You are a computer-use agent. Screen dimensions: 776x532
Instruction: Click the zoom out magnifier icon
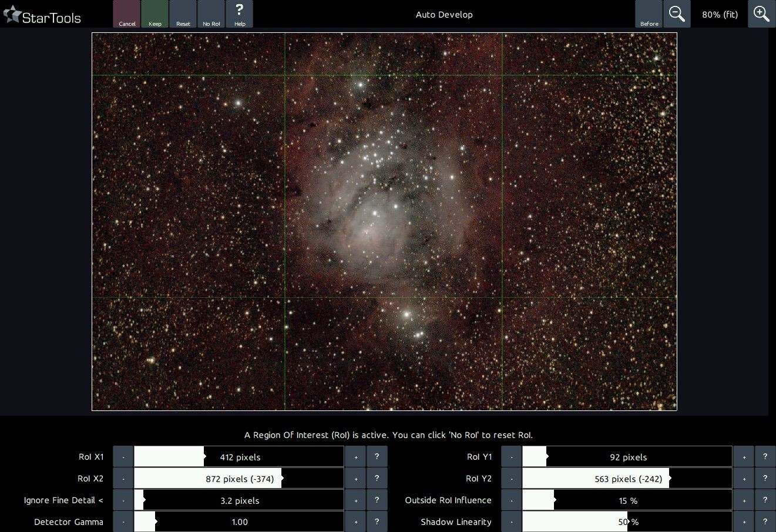tap(677, 14)
